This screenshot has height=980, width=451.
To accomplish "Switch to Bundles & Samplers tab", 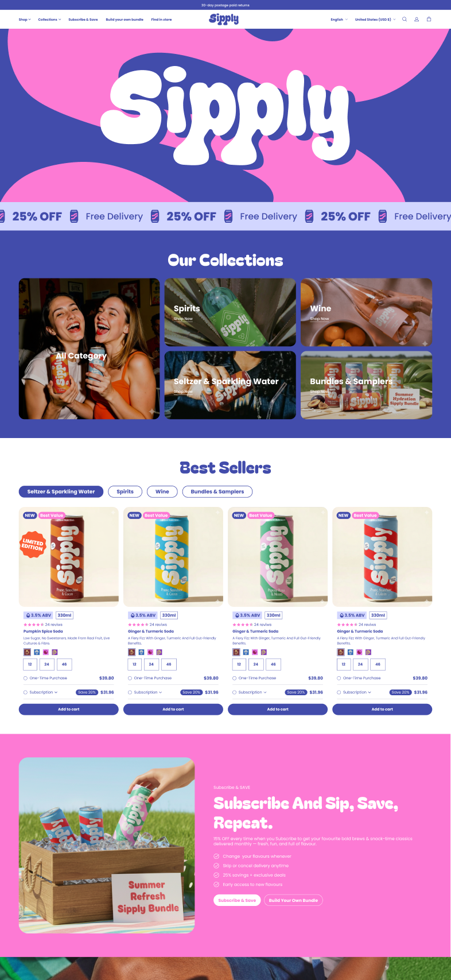I will [x=217, y=491].
